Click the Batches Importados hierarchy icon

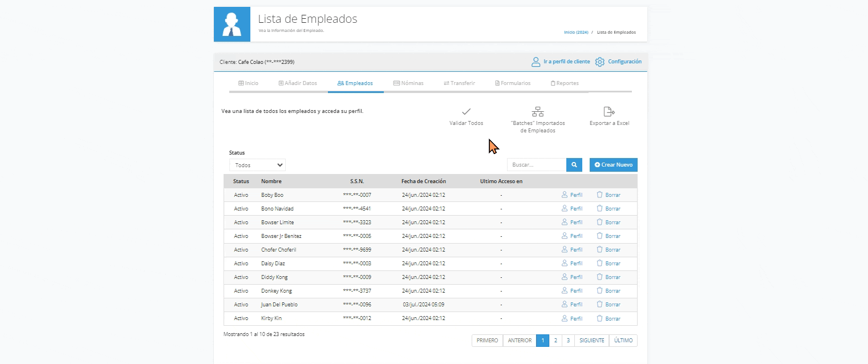click(x=538, y=112)
